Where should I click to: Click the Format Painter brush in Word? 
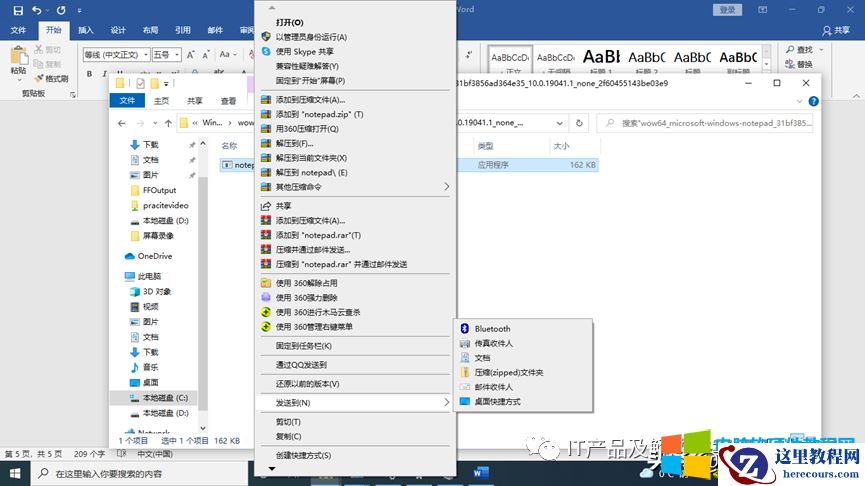coord(38,79)
